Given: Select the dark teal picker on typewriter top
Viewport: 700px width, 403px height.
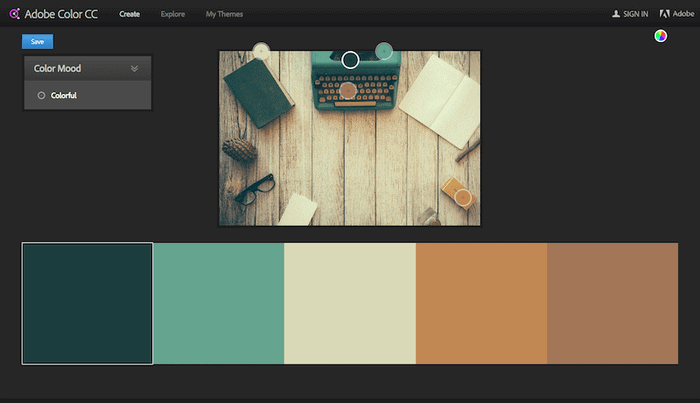Looking at the screenshot, I should pyautogui.click(x=350, y=60).
